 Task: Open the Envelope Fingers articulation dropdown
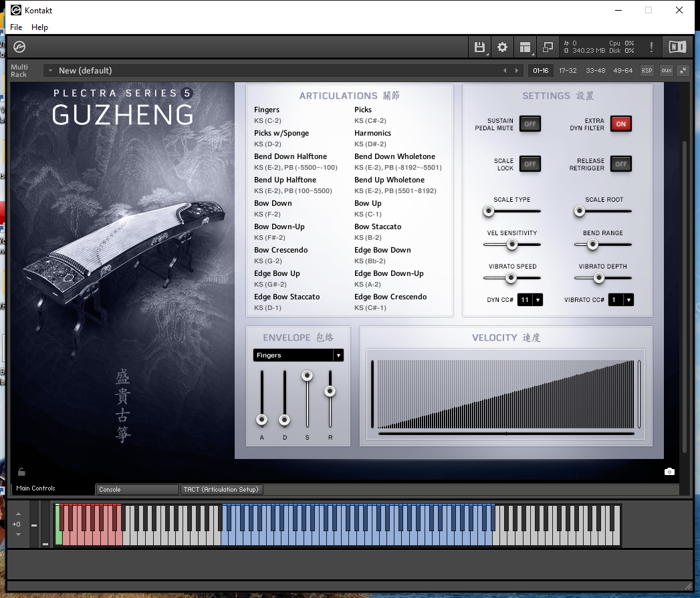(298, 355)
